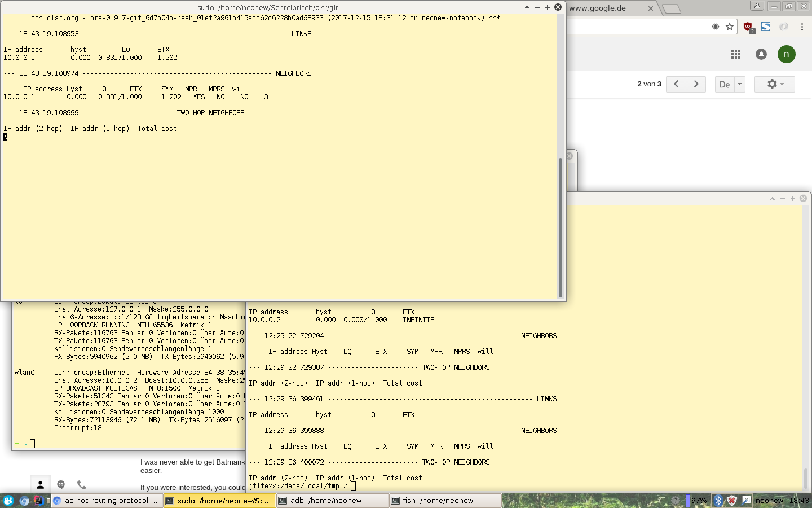Viewport: 812px width, 508px height.
Task: Open the green 'n' account avatar
Action: click(787, 54)
